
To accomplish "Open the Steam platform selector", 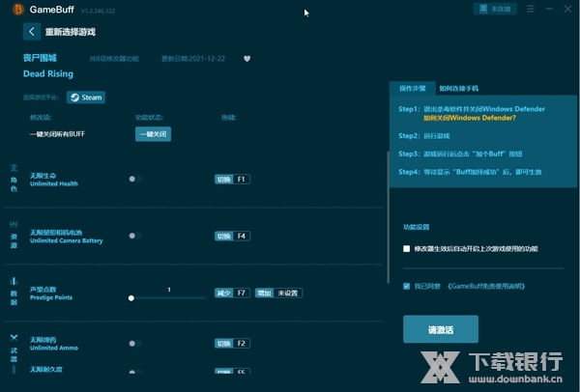I will [86, 98].
